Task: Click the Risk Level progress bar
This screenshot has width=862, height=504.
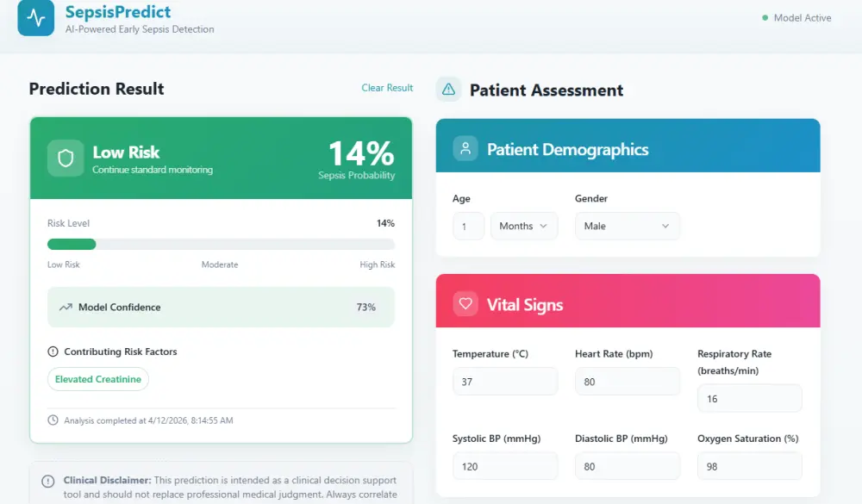Action: 221,245
